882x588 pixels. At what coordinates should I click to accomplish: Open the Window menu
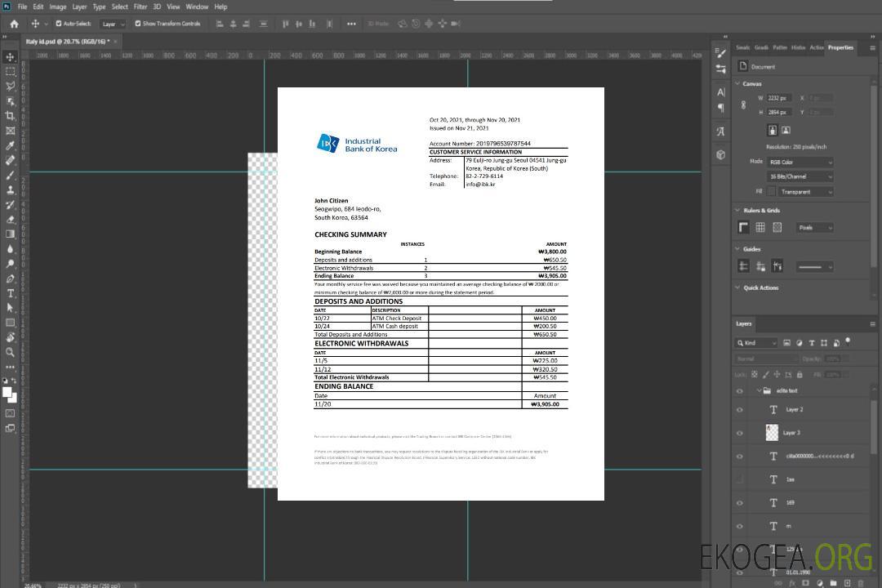point(197,7)
